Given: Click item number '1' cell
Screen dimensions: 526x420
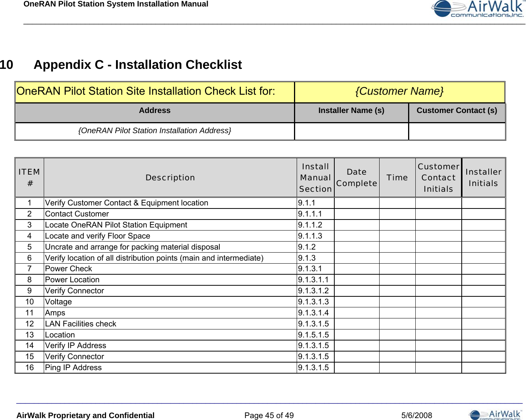Looking at the screenshot, I should [x=29, y=203].
